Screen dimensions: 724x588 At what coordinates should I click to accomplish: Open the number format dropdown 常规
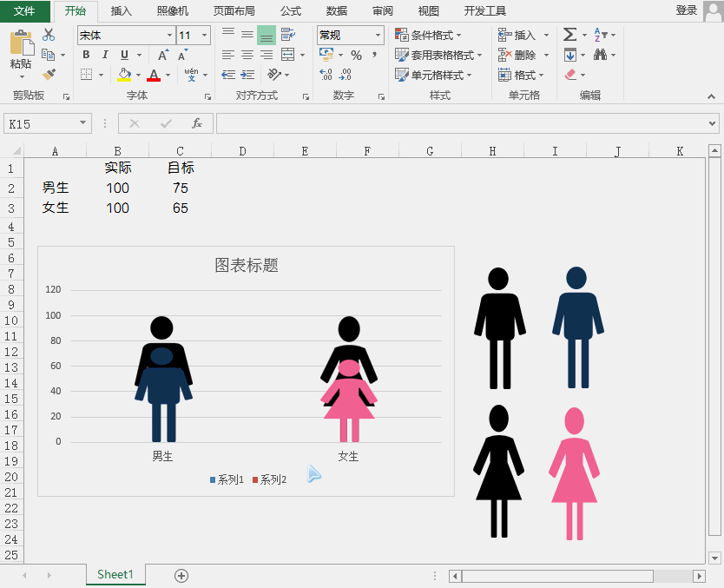(x=378, y=35)
